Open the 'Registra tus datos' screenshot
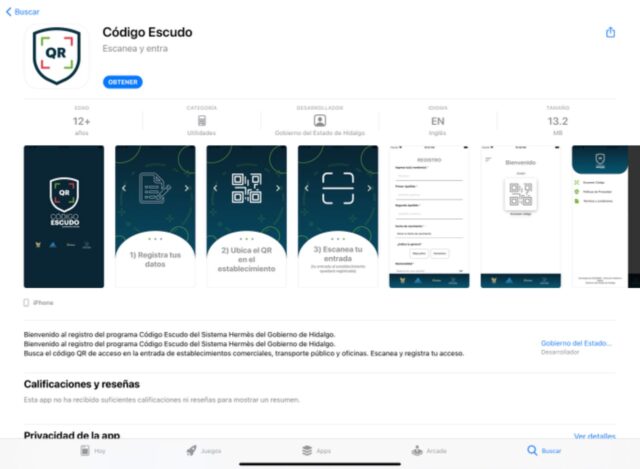This screenshot has width=640, height=469. pyautogui.click(x=155, y=216)
